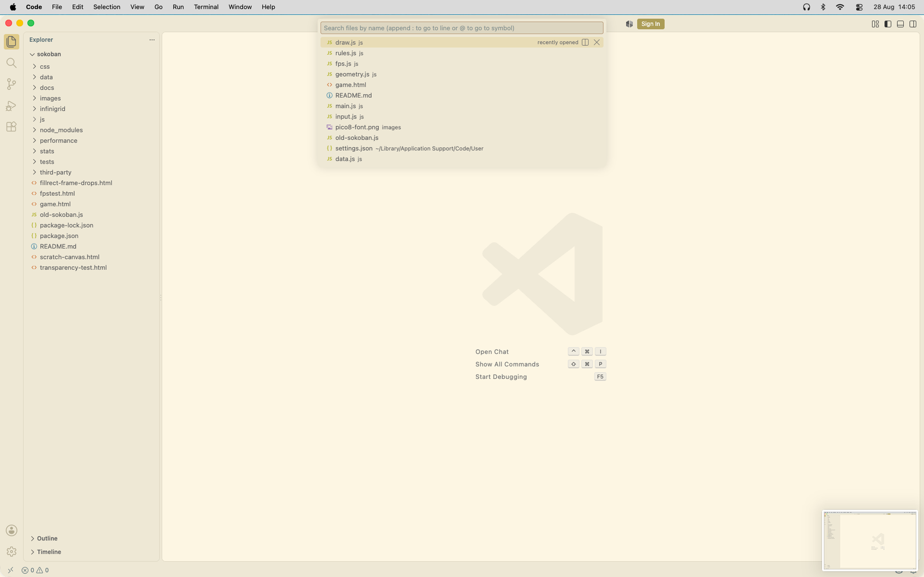Select geometry.js in the quick open list
This screenshot has height=577, width=924.
pyautogui.click(x=462, y=74)
